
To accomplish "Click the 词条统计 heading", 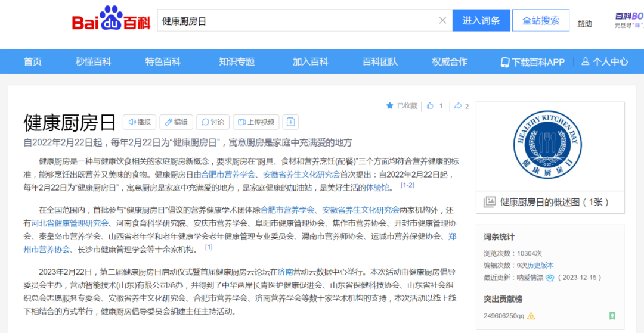I will 499,237.
